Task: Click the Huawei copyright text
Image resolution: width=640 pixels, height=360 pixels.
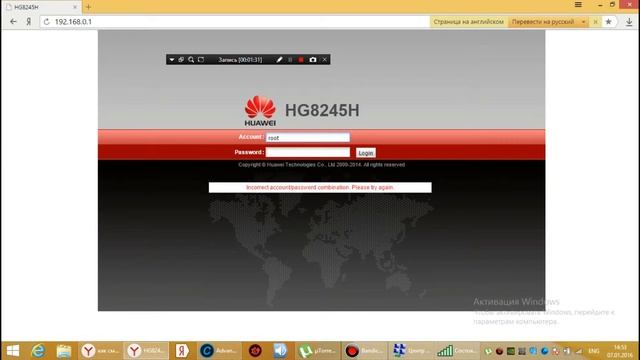Action: 322,165
